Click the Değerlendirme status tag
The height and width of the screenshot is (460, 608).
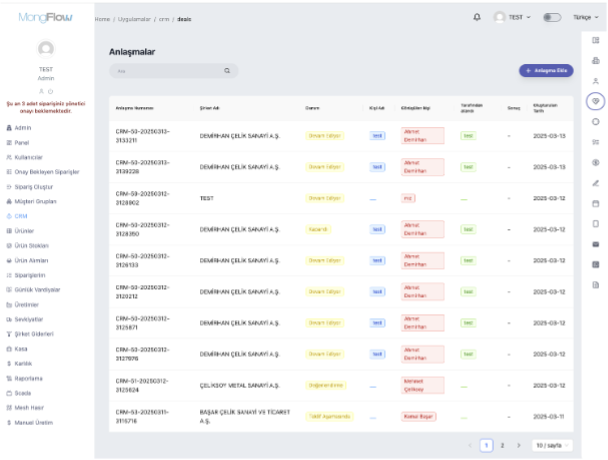(x=326, y=386)
